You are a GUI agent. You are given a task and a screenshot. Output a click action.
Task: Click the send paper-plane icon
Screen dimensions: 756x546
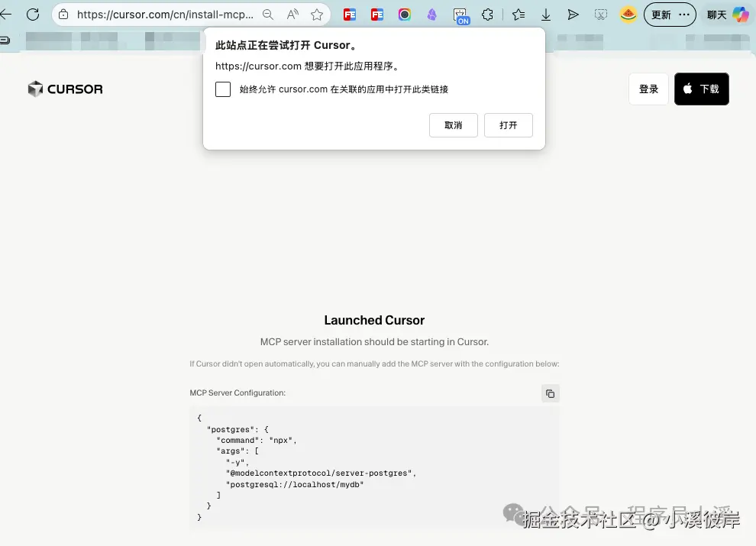coord(573,15)
